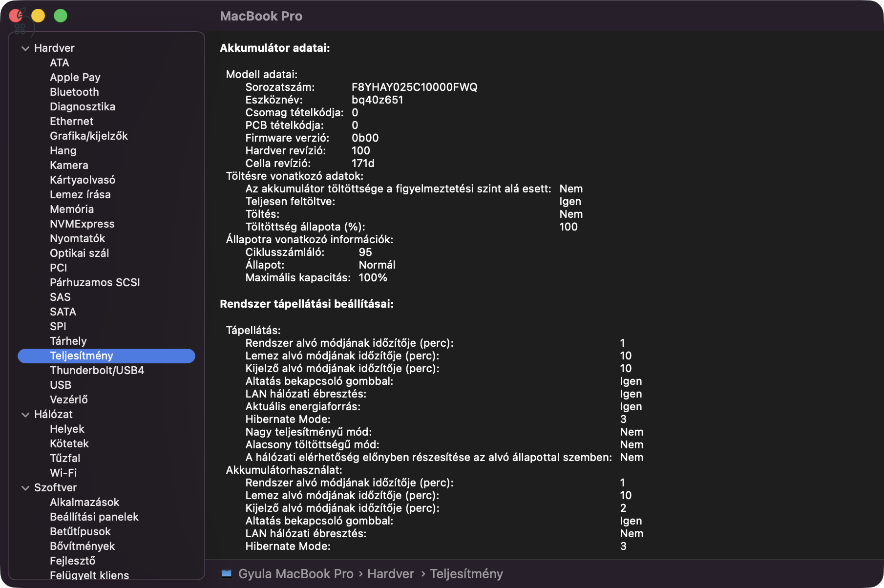Minimize the window with the yellow button
884x588 pixels.
pyautogui.click(x=38, y=16)
